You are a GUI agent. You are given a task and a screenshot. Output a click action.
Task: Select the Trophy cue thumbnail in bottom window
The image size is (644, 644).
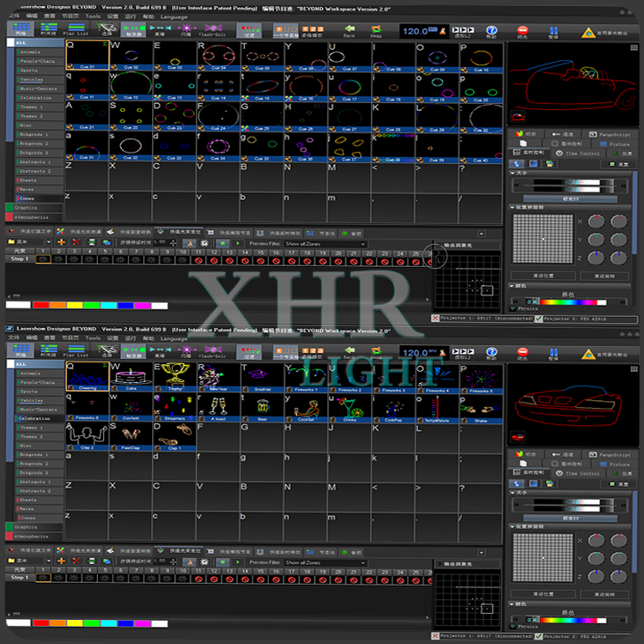[x=175, y=377]
